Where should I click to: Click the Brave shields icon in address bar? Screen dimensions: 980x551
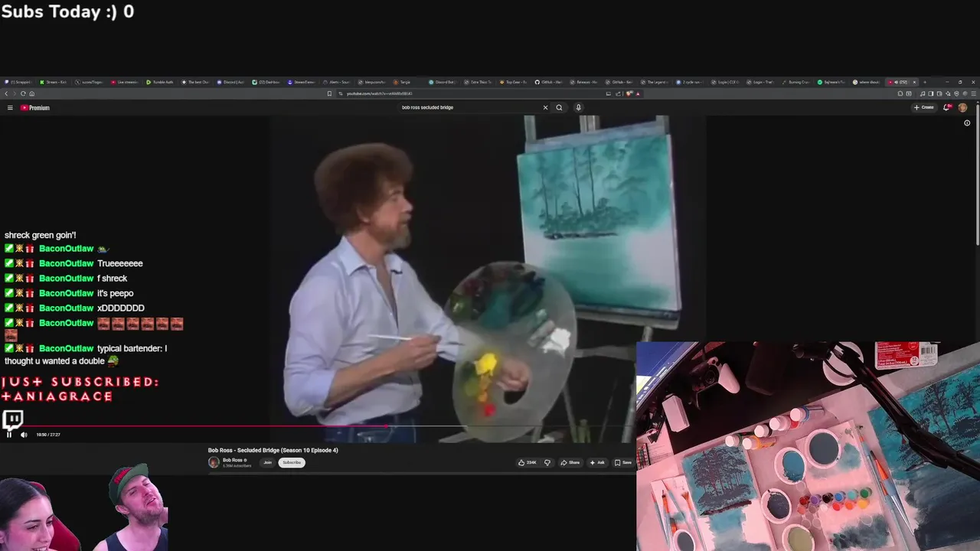pos(629,93)
